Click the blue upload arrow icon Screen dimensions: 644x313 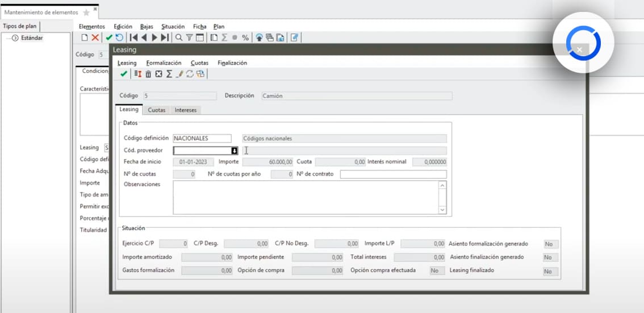[259, 38]
